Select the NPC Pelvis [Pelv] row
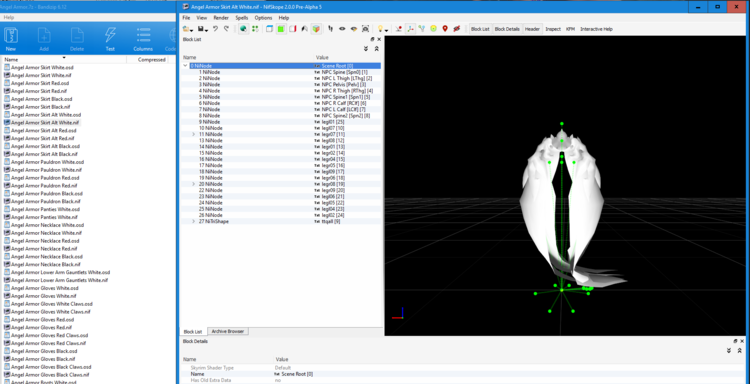 282,84
